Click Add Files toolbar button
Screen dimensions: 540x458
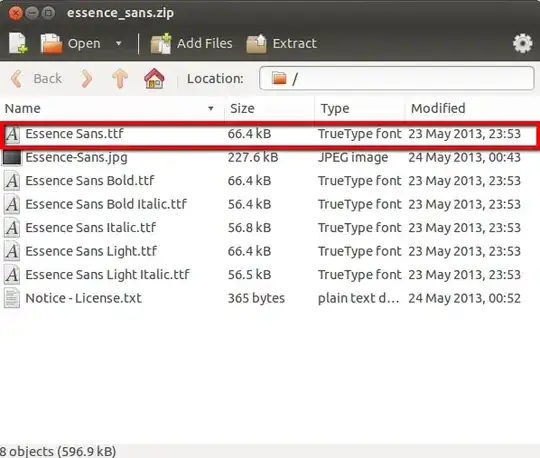(191, 43)
